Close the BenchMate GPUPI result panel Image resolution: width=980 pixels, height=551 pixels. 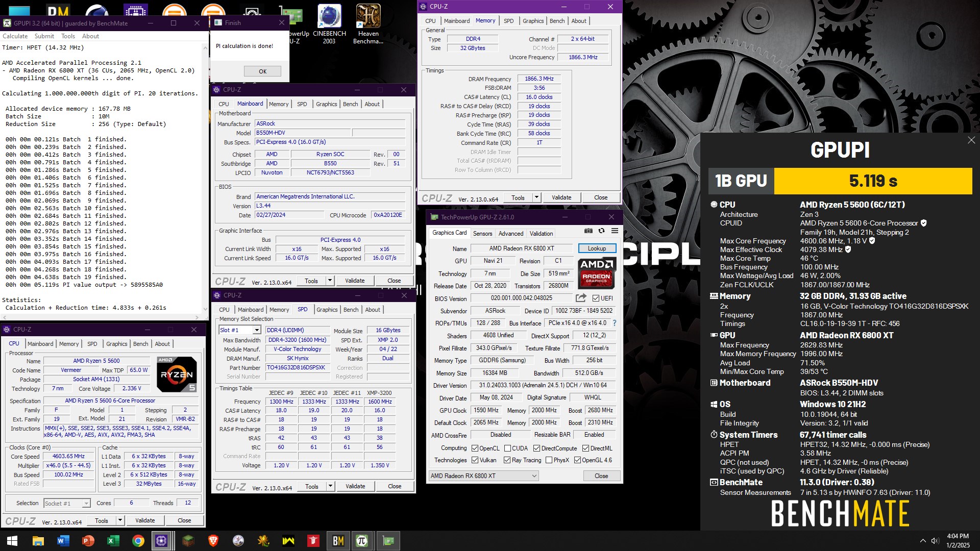click(x=971, y=140)
